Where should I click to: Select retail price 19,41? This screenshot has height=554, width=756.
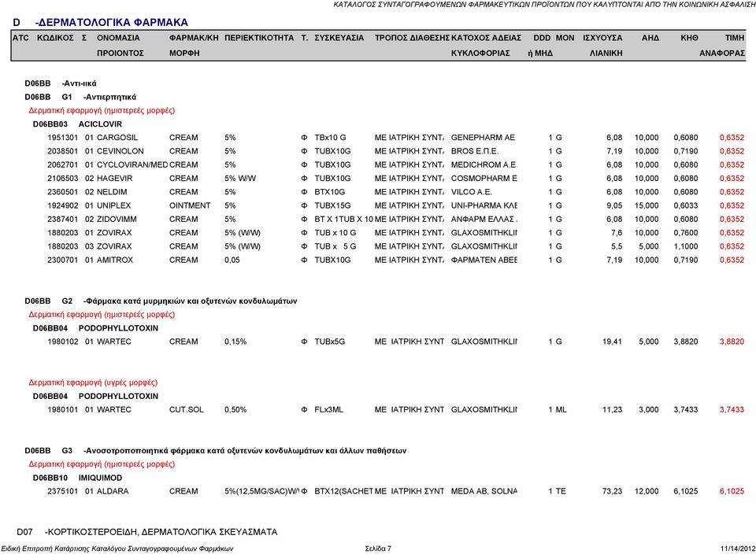click(613, 342)
